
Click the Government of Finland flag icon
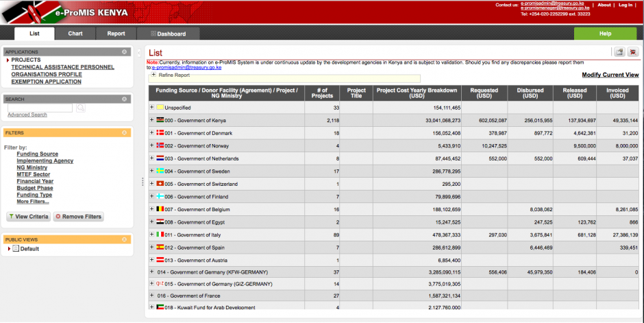coord(160,196)
